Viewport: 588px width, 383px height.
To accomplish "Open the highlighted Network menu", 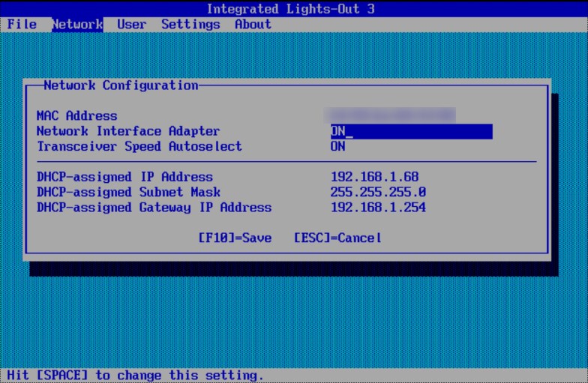I will 77,24.
